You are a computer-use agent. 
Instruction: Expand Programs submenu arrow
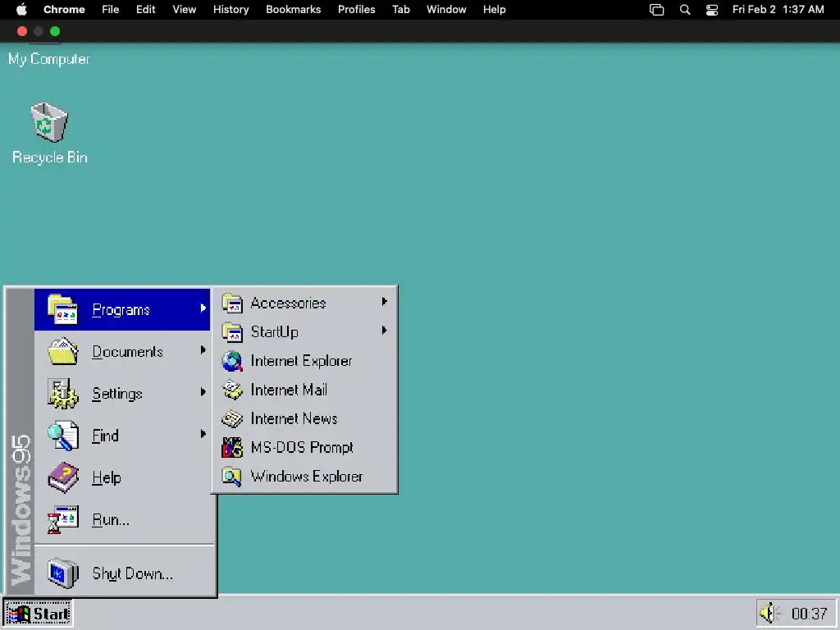coord(203,308)
